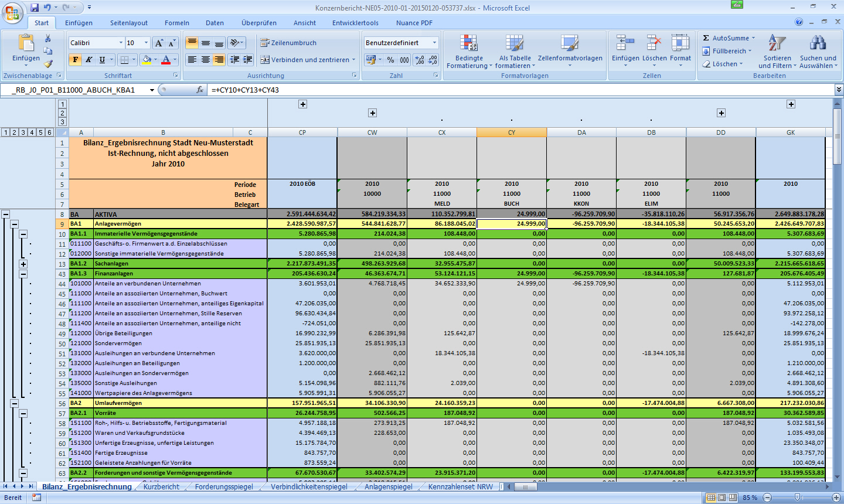Select Normal view in the status bar
This screenshot has height=504, width=844.
point(711,498)
